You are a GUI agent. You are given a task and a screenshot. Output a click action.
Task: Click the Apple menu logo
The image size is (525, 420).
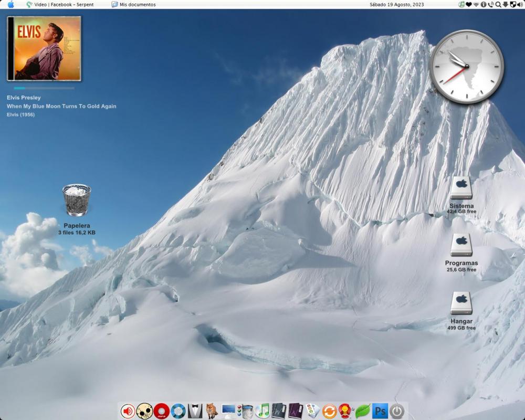tap(10, 4)
